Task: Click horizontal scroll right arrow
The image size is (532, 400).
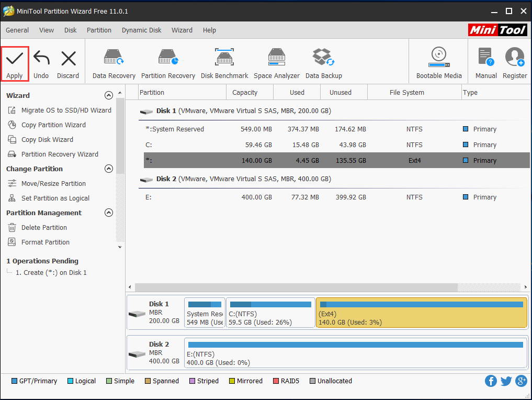Action: coord(525,287)
